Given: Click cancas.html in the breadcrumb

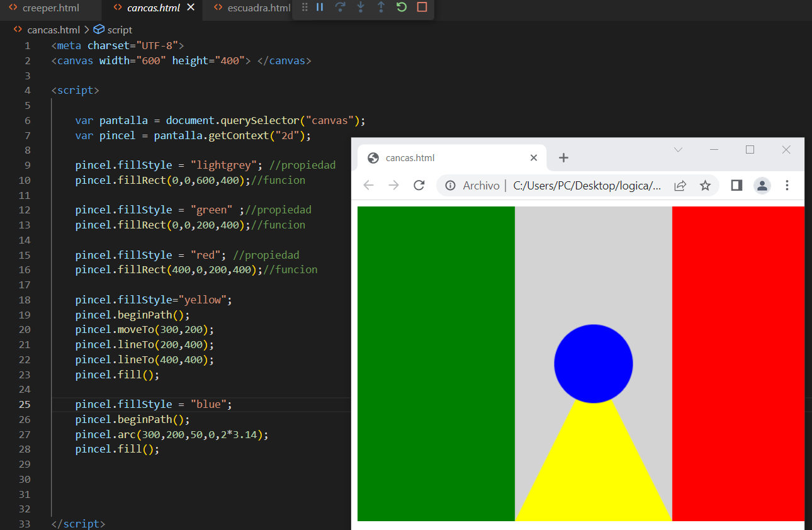Looking at the screenshot, I should pyautogui.click(x=54, y=30).
